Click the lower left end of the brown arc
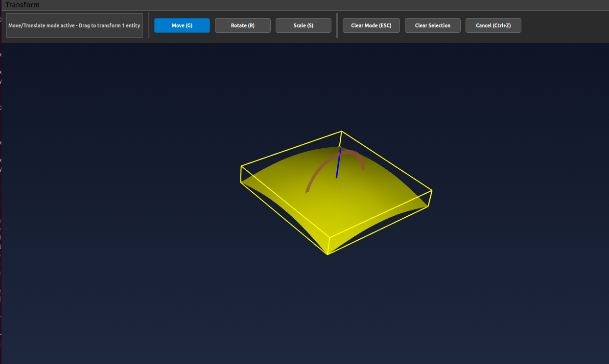Image resolution: width=609 pixels, height=364 pixels. (x=307, y=191)
